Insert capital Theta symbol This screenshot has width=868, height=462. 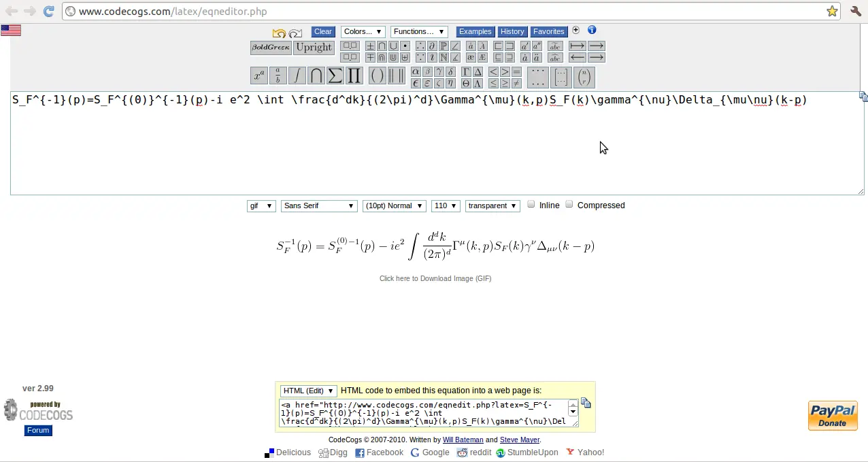466,83
